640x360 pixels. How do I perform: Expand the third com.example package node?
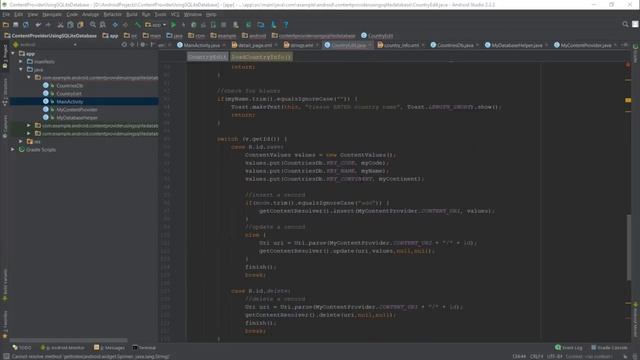29,133
